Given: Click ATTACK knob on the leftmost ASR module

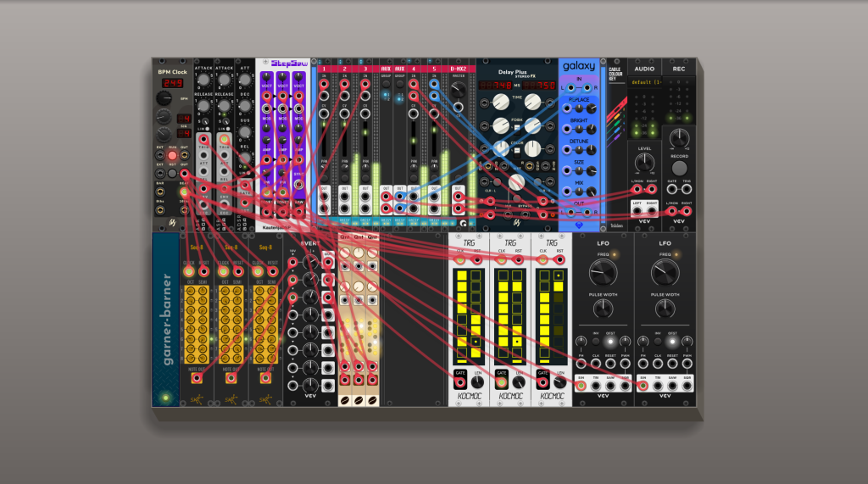Looking at the screenshot, I should point(203,81).
